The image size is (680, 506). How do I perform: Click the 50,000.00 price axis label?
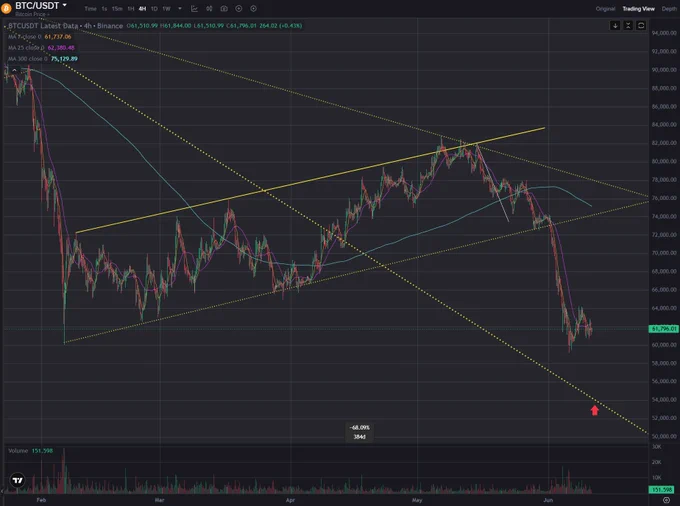click(x=664, y=436)
